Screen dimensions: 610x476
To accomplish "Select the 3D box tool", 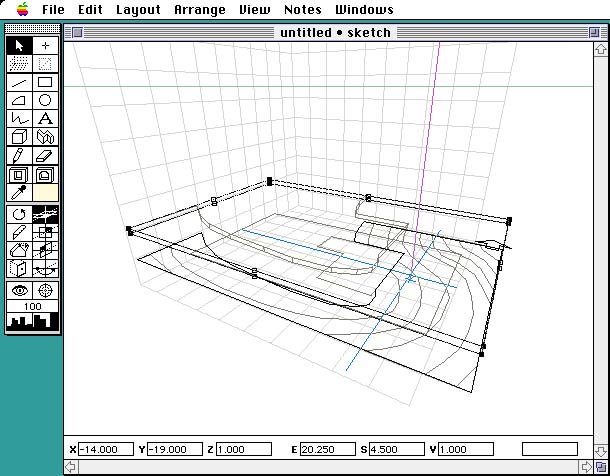I will (19, 136).
